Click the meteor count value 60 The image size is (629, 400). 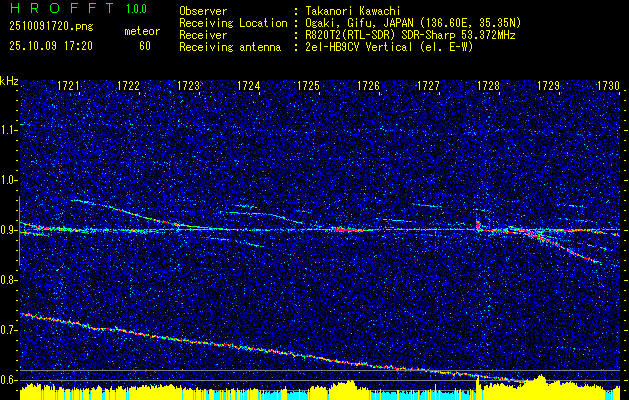click(x=145, y=46)
